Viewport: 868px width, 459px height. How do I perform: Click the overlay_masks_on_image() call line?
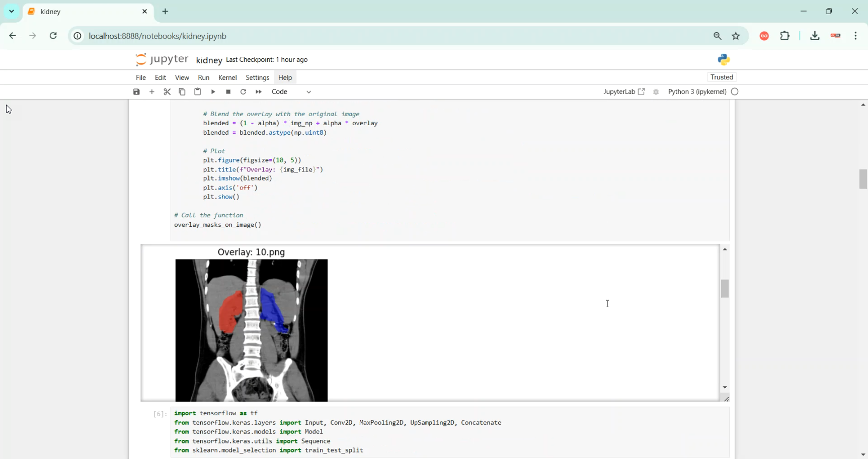coord(218,225)
